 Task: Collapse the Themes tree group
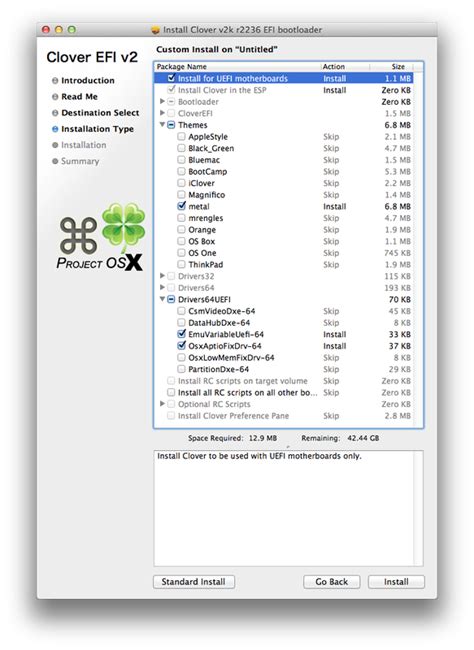click(162, 124)
